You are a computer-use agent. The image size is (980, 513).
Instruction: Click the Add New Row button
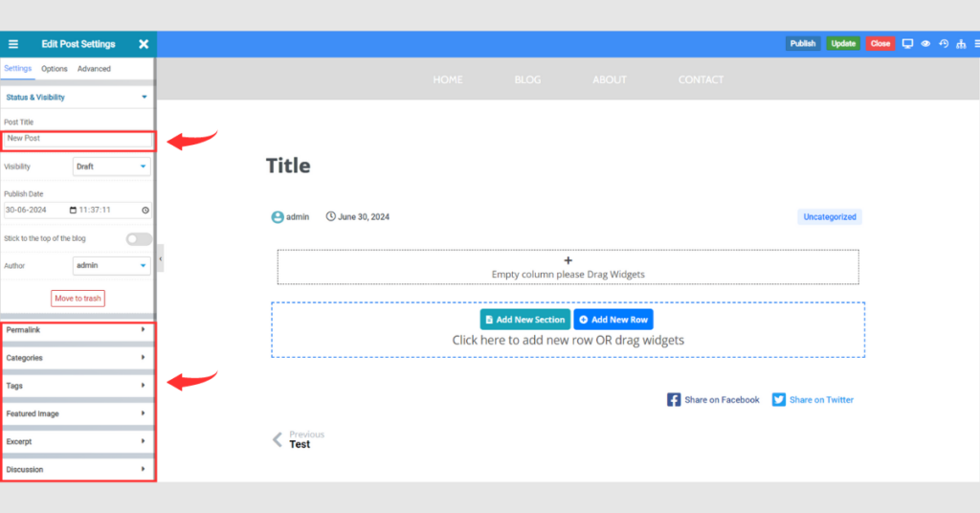[613, 320]
